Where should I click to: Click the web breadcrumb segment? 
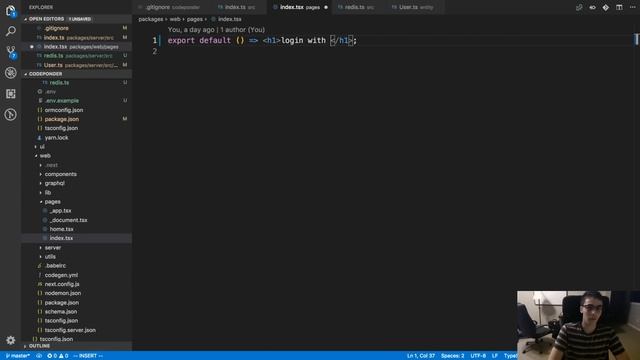coord(175,19)
